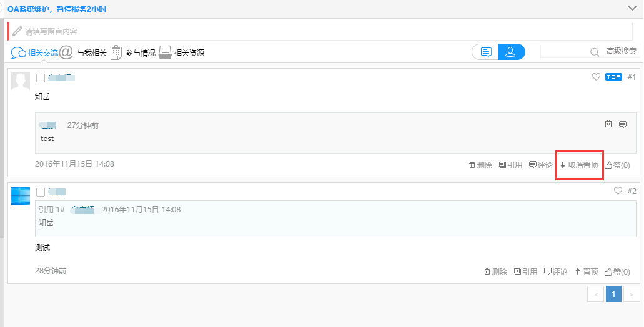Screen dimensions: 644x327
Task: Like post #1 with thumbs-up 赞(0)
Action: point(617,165)
